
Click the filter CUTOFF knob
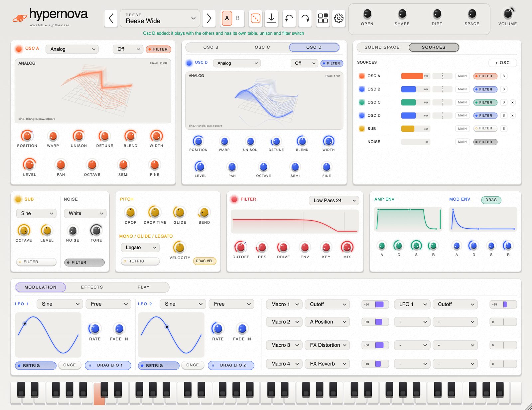click(x=241, y=247)
